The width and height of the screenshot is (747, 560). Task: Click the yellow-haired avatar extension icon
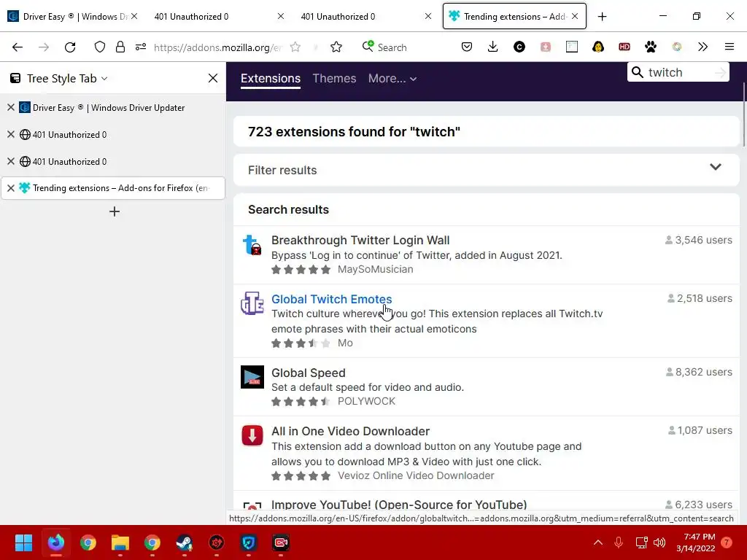coord(598,47)
